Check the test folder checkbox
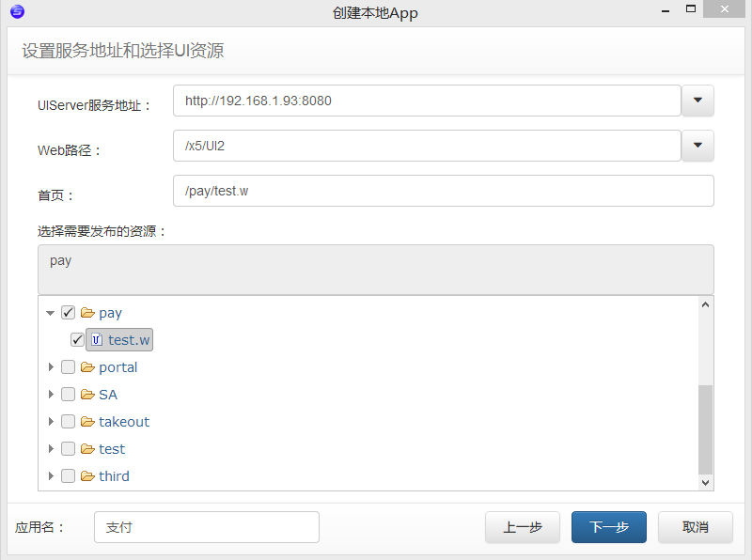Screen dimensions: 752x560 pos(68,449)
